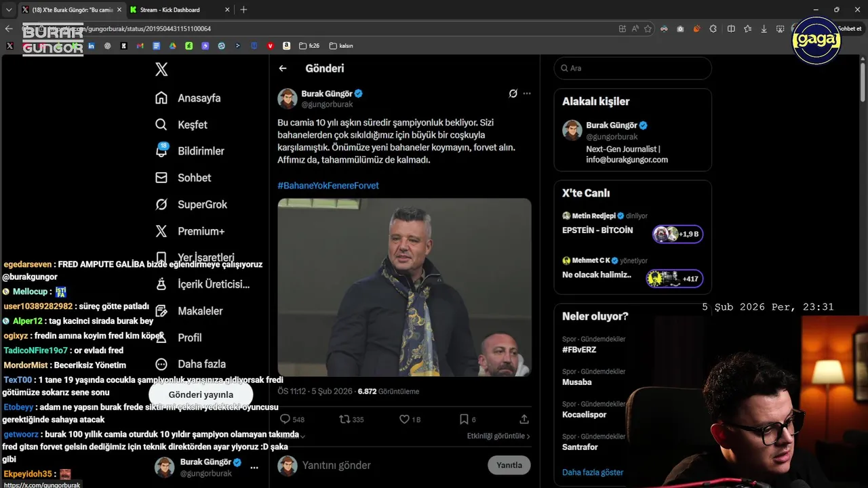
Task: Open browser downloads icon
Action: pyautogui.click(x=764, y=28)
